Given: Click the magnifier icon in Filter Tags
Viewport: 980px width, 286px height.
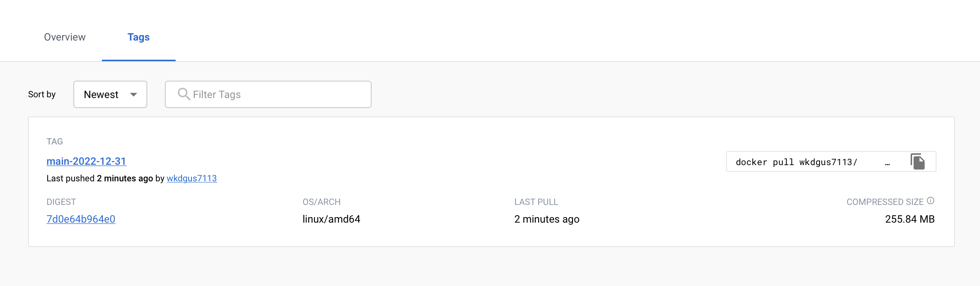Looking at the screenshot, I should (184, 94).
